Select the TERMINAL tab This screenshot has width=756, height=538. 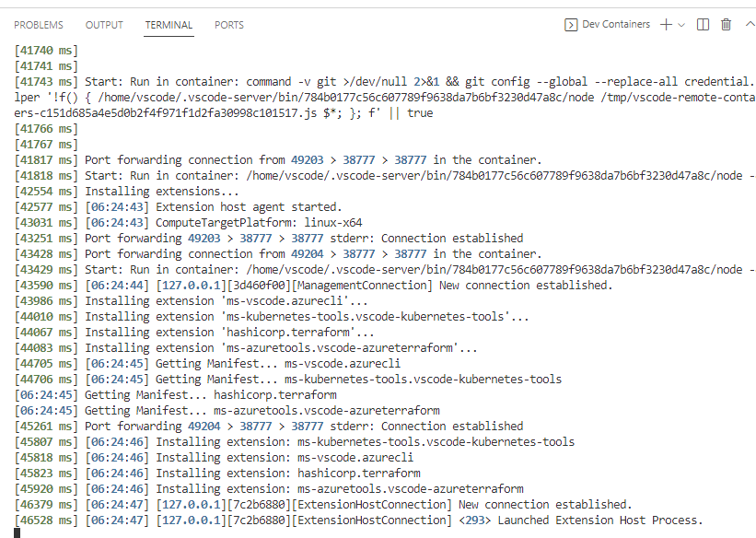[x=169, y=25]
